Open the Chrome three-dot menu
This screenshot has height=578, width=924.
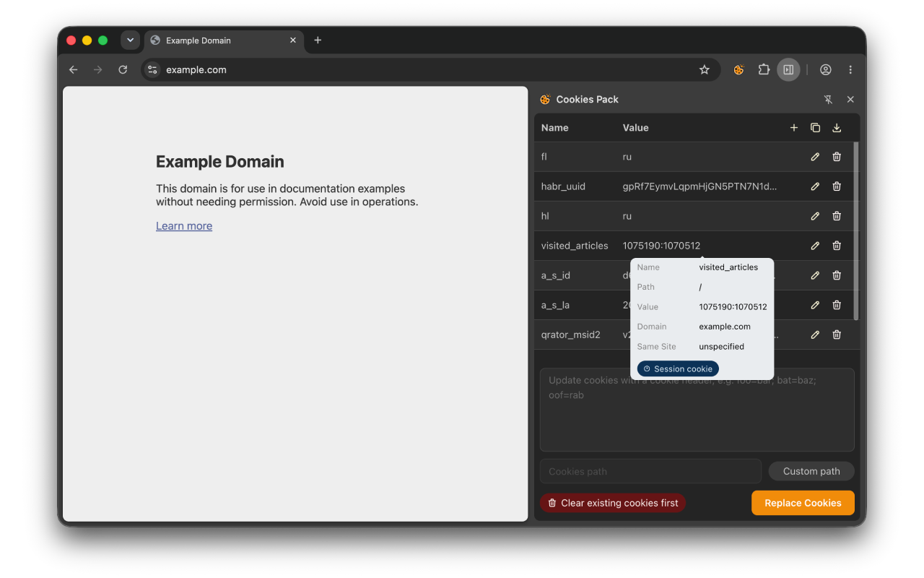(850, 70)
